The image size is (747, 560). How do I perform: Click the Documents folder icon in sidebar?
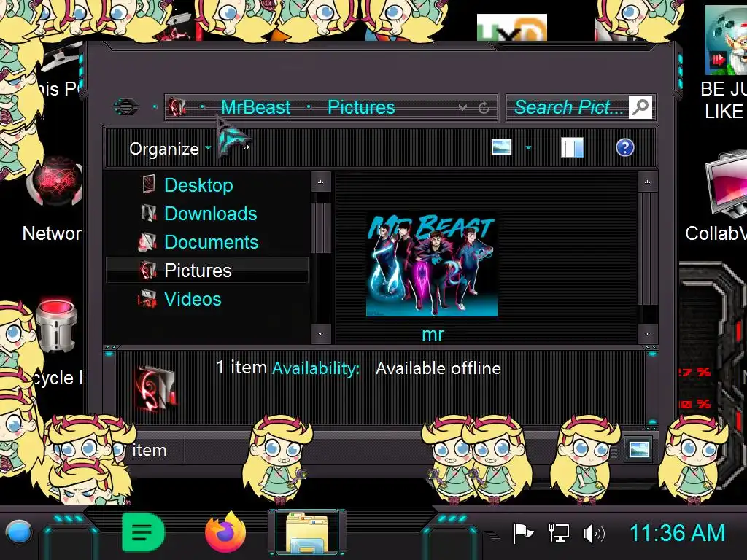(x=147, y=242)
